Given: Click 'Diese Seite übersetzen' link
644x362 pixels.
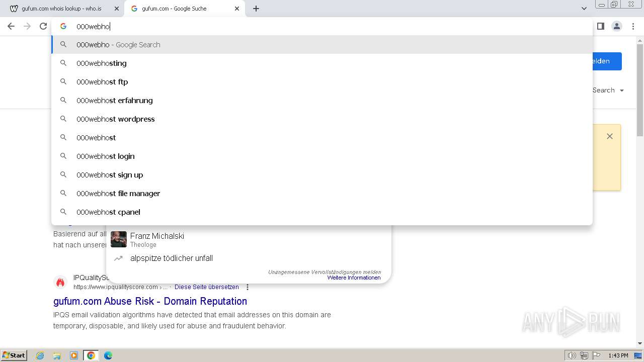Looking at the screenshot, I should [207, 287].
